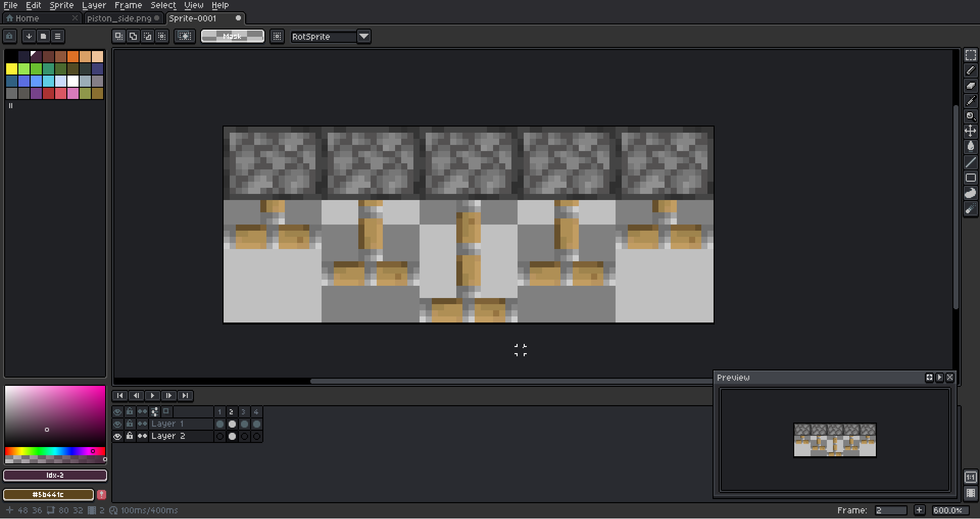980x519 pixels.
Task: Play animation in the Preview window
Action: pos(939,378)
